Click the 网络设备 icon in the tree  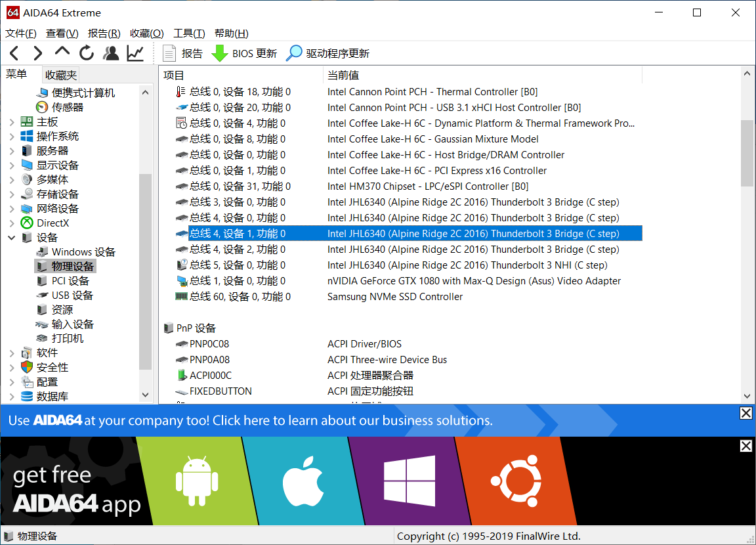click(27, 209)
